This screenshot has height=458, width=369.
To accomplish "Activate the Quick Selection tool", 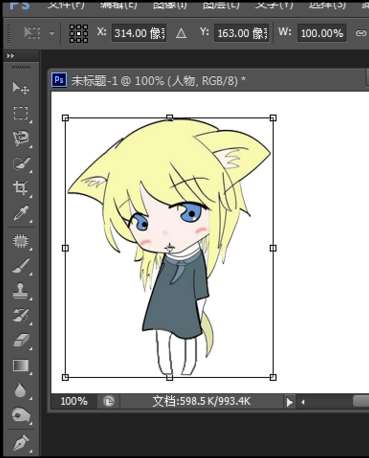I will click(21, 164).
